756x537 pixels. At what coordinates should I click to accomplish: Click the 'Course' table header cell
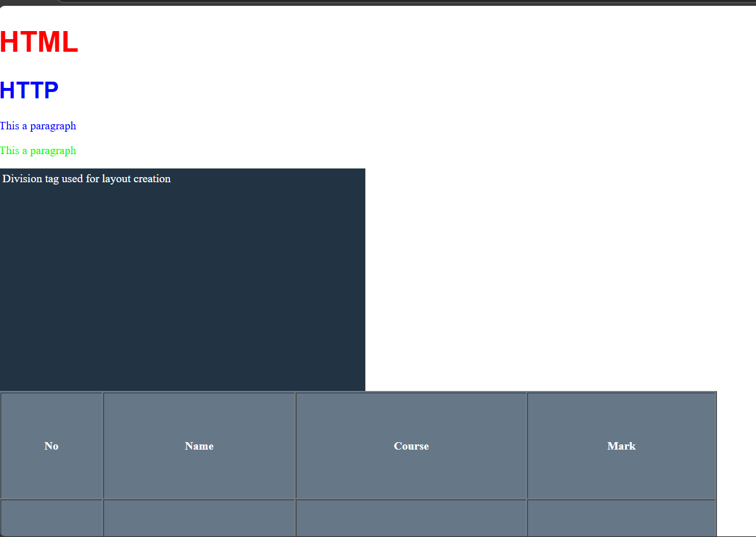(x=411, y=446)
